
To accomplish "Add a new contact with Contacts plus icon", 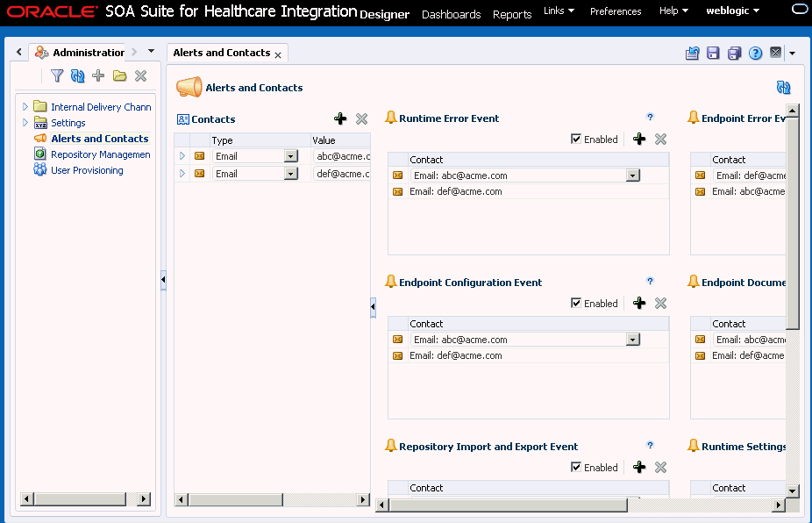I will (340, 118).
